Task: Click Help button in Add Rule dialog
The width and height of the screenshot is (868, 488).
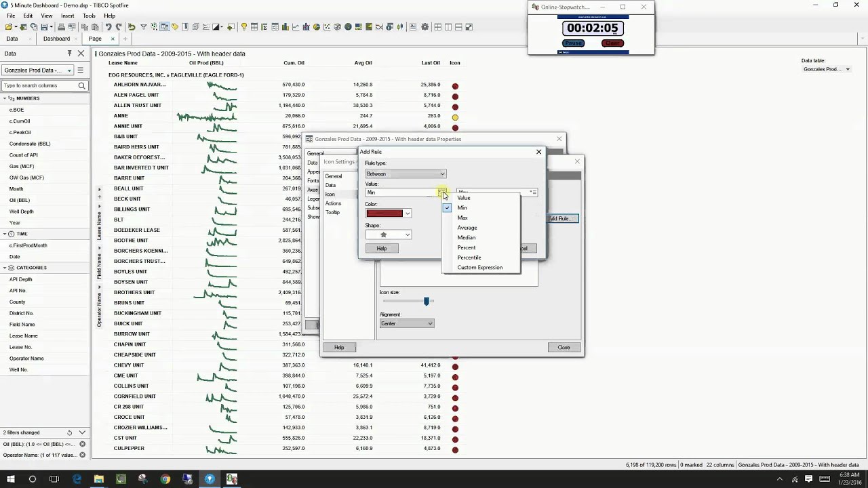Action: (382, 249)
